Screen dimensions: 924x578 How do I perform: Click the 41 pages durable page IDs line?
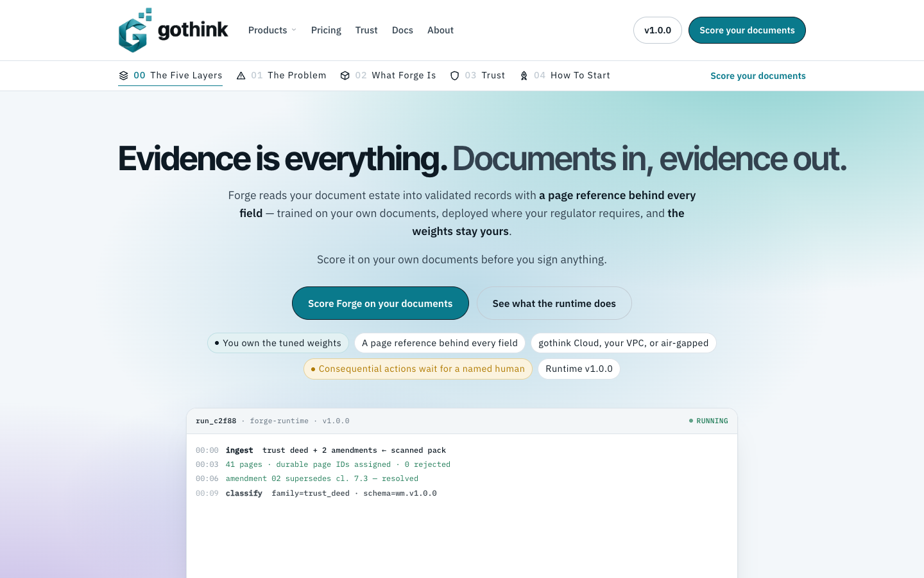[x=323, y=464]
